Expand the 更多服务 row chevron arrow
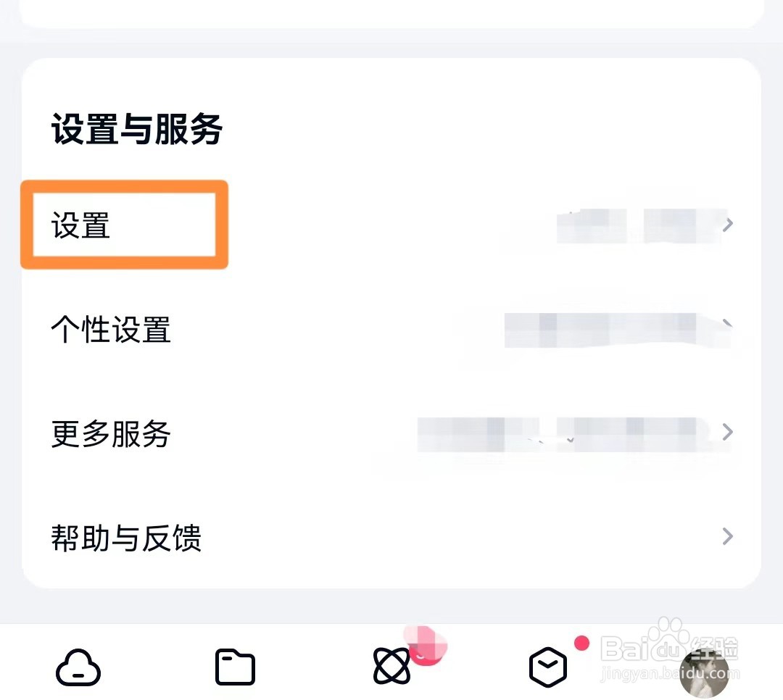 [728, 432]
